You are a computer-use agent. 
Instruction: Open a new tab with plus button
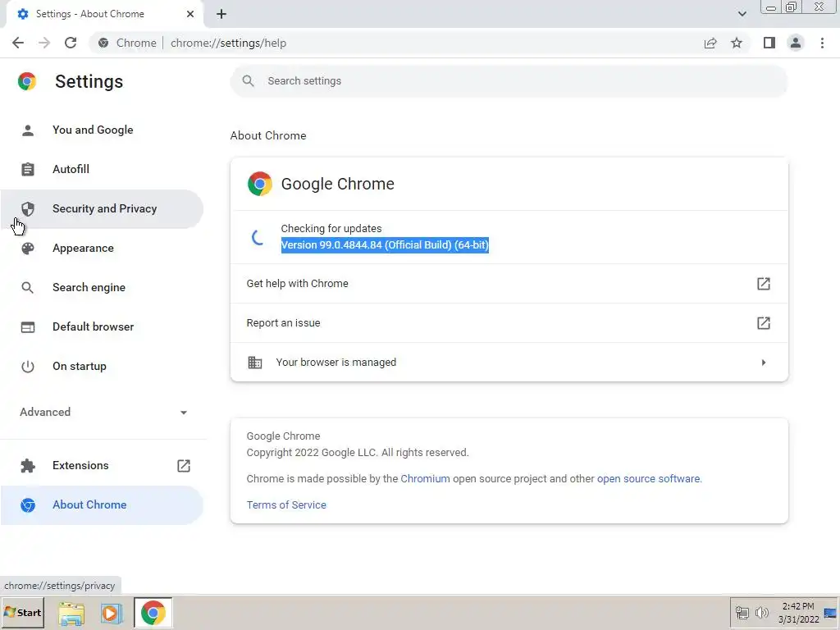point(221,14)
